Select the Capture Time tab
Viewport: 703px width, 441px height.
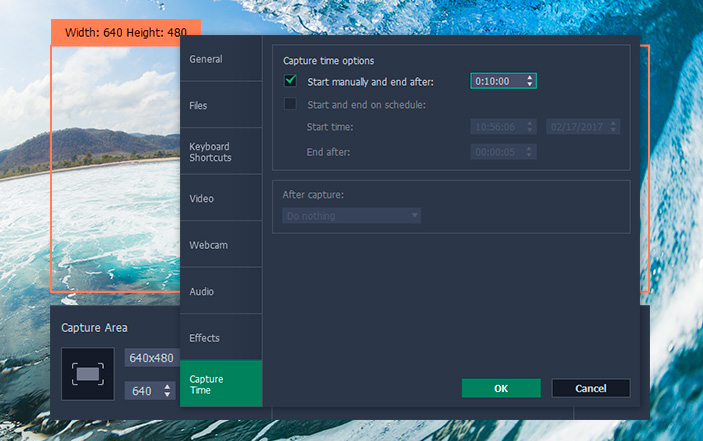coord(221,384)
